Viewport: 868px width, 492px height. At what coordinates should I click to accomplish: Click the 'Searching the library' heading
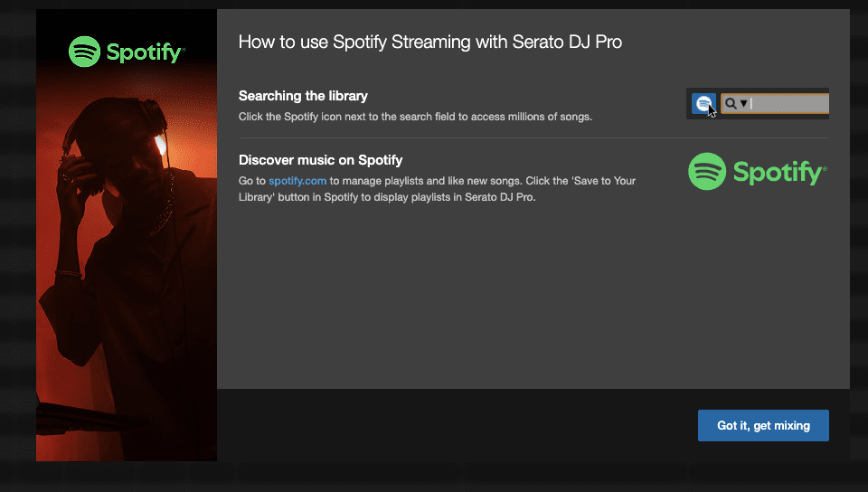[303, 96]
